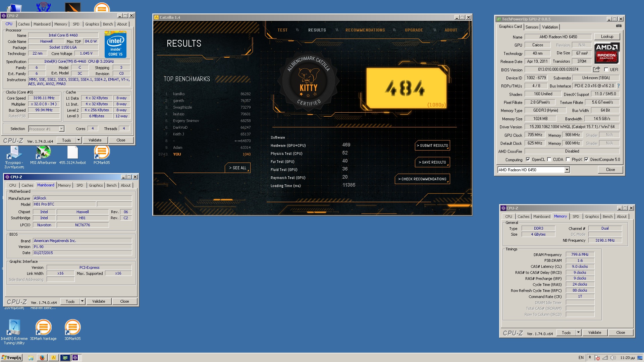Click the yellow 484 score panel

406,88
